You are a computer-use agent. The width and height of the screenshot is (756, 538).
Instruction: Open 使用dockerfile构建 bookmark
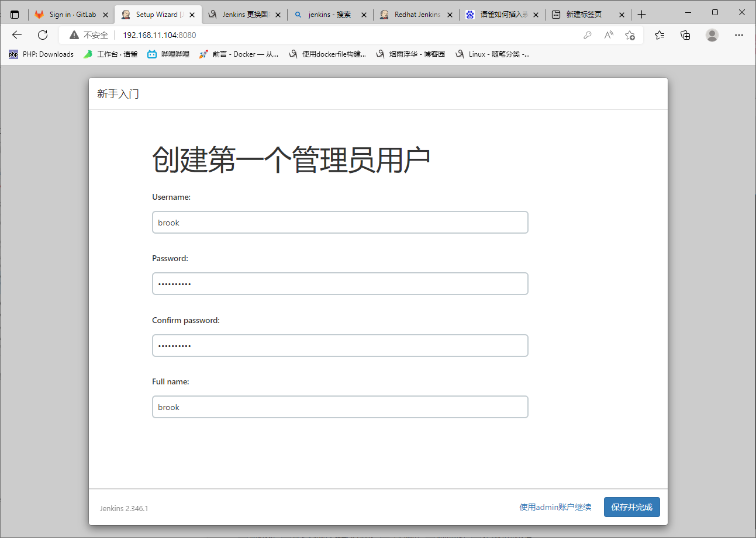coord(327,54)
